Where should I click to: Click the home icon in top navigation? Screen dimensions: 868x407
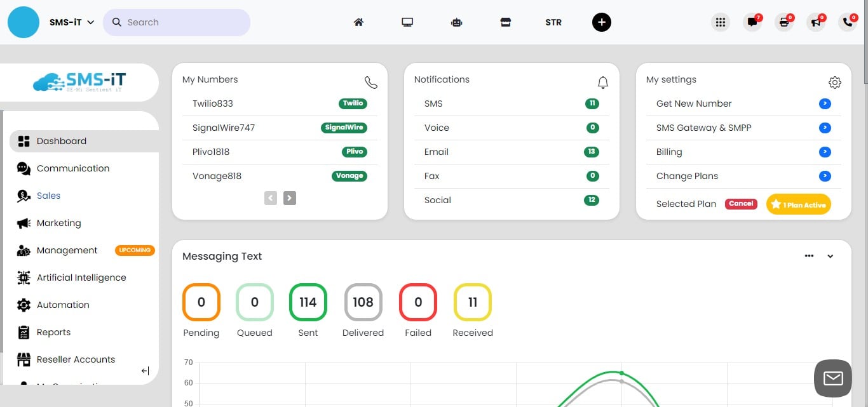pos(358,22)
